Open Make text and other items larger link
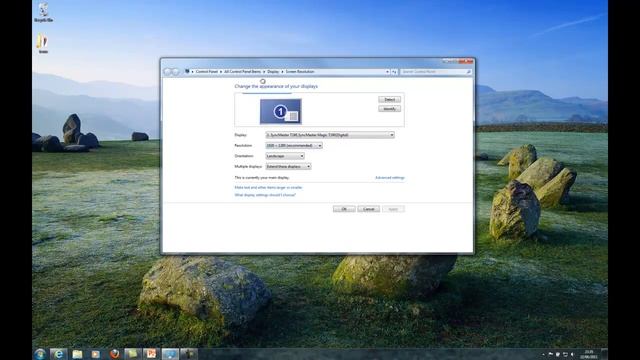Screen dimensions: 640x360 coord(268,187)
